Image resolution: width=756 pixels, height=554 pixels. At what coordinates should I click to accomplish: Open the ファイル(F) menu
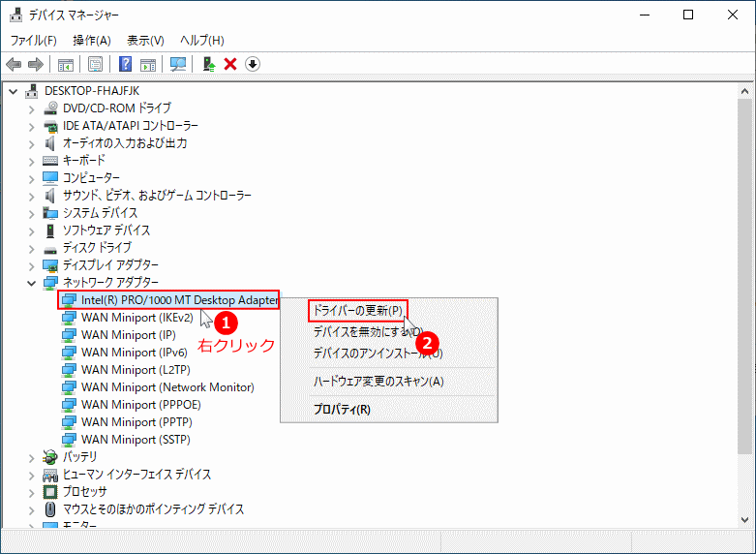[x=33, y=40]
